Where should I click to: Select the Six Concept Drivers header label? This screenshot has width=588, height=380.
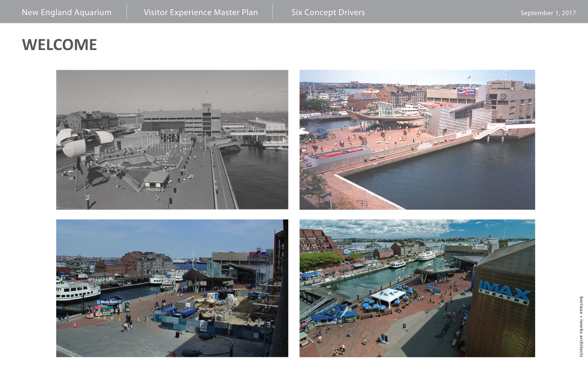pyautogui.click(x=328, y=12)
